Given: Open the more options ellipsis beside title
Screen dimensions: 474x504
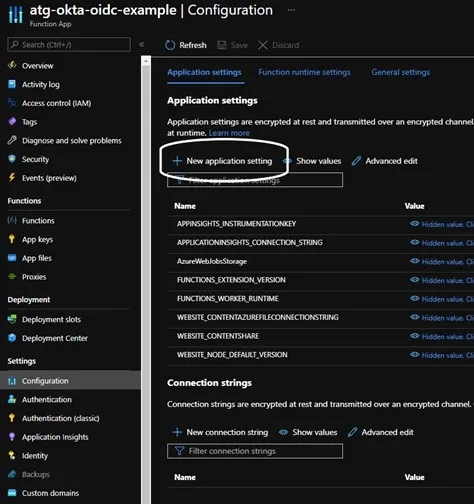Looking at the screenshot, I should pyautogui.click(x=291, y=10).
